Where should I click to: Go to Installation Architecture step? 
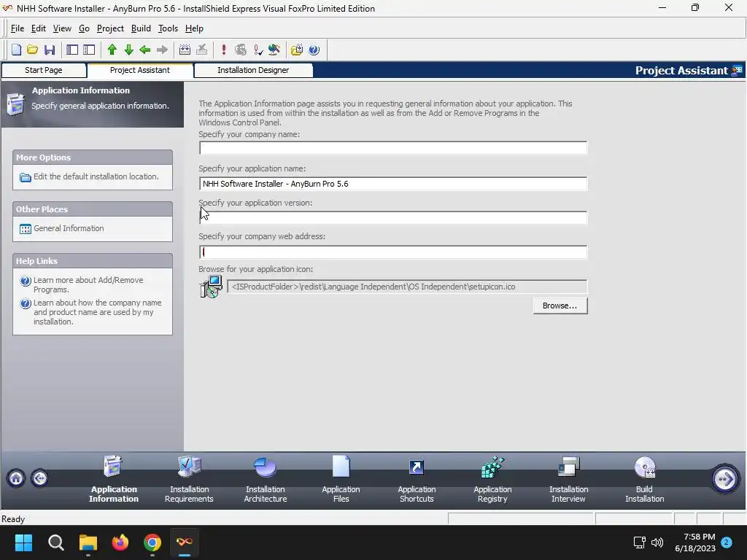(266, 478)
